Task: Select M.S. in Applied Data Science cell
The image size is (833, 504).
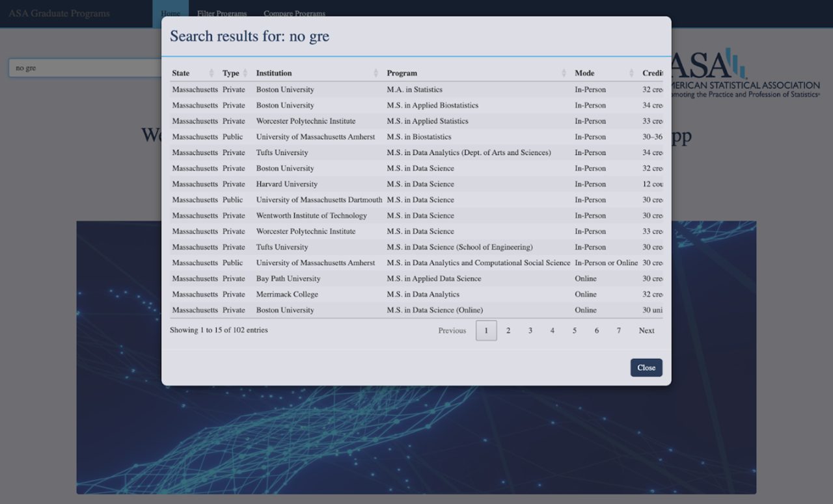Action: [x=434, y=278]
